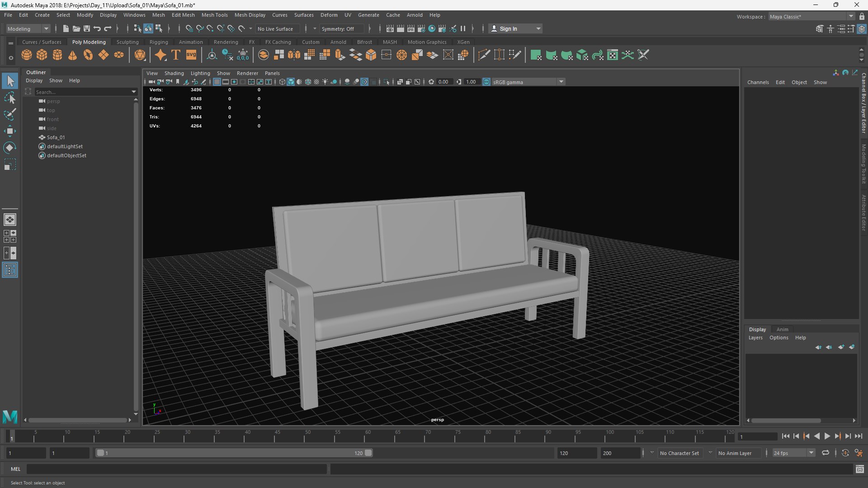Open the viewport Shading menu
The width and height of the screenshot is (868, 488).
[174, 73]
